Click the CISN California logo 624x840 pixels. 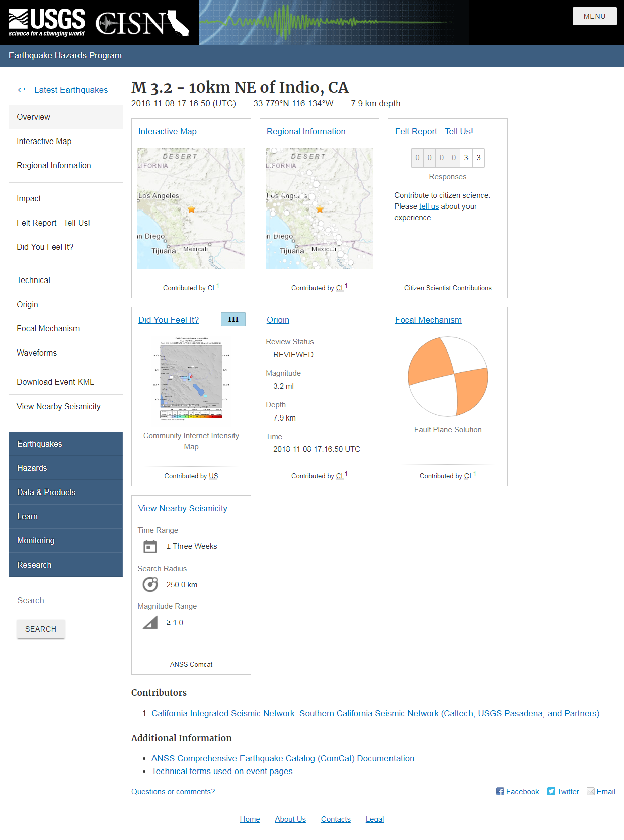[x=142, y=23]
